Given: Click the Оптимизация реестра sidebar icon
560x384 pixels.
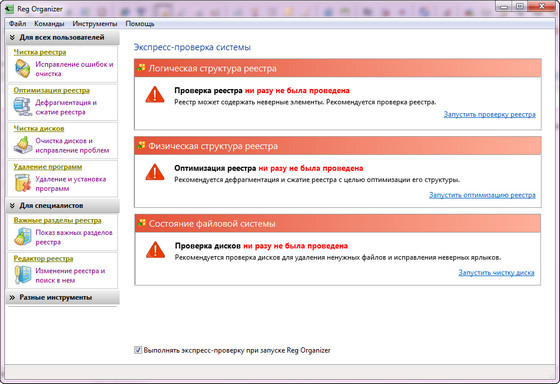Looking at the screenshot, I should point(22,107).
